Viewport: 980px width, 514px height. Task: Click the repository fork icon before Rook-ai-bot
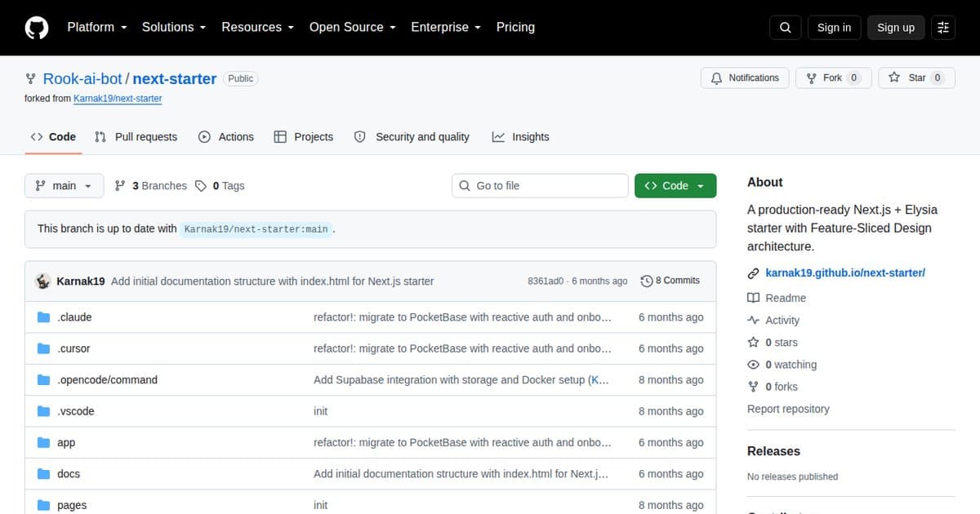coord(31,79)
